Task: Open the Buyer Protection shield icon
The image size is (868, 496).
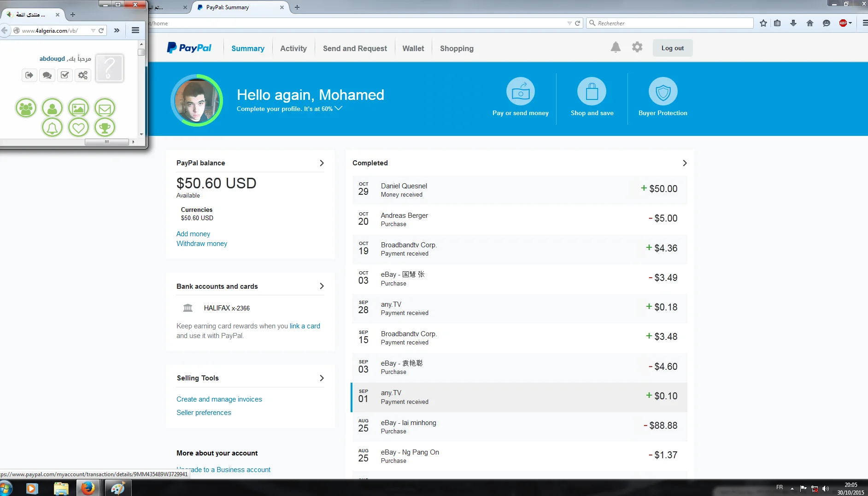Action: click(x=663, y=92)
